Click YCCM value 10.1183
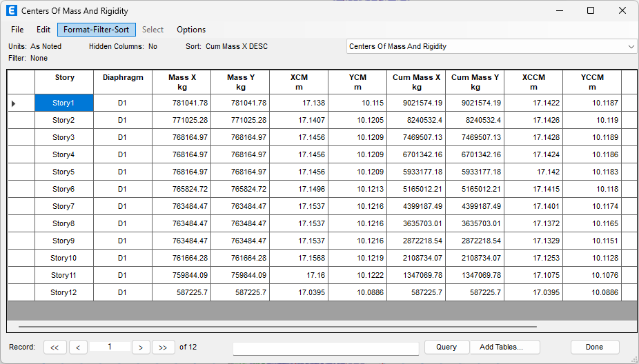Viewport: 639px width, 364px height. click(x=593, y=172)
